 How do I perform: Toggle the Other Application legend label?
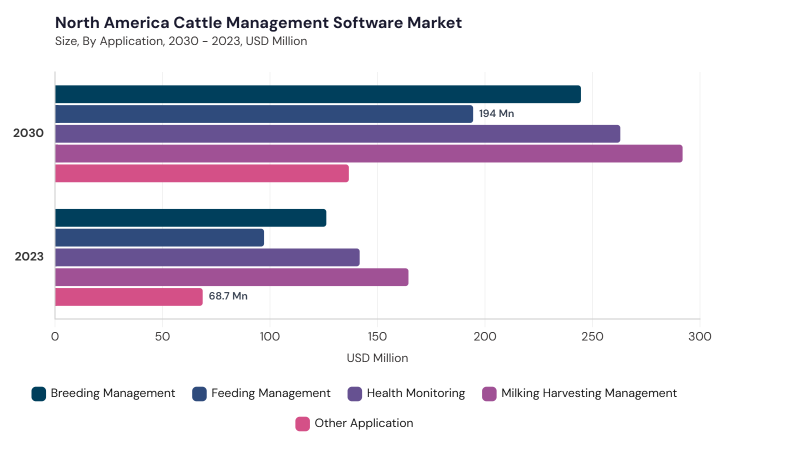pos(364,423)
